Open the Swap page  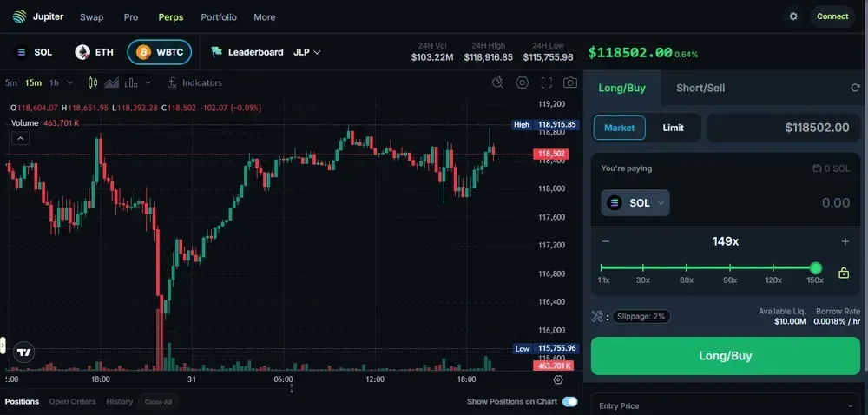tap(91, 17)
